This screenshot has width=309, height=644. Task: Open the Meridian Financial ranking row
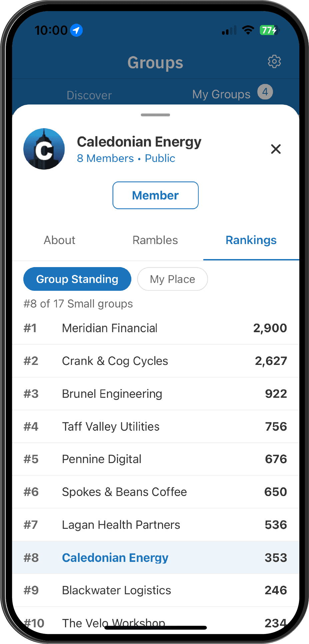point(156,328)
